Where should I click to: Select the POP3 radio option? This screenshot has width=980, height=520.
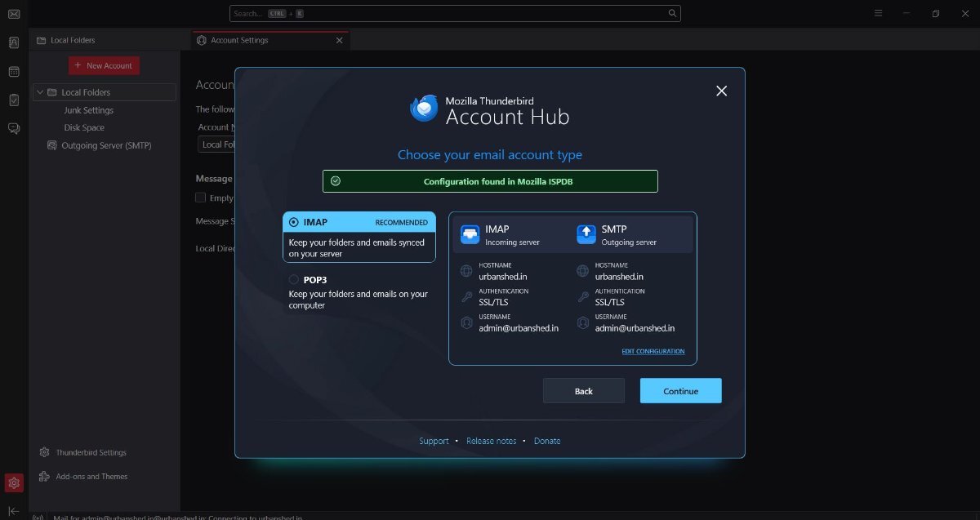294,279
